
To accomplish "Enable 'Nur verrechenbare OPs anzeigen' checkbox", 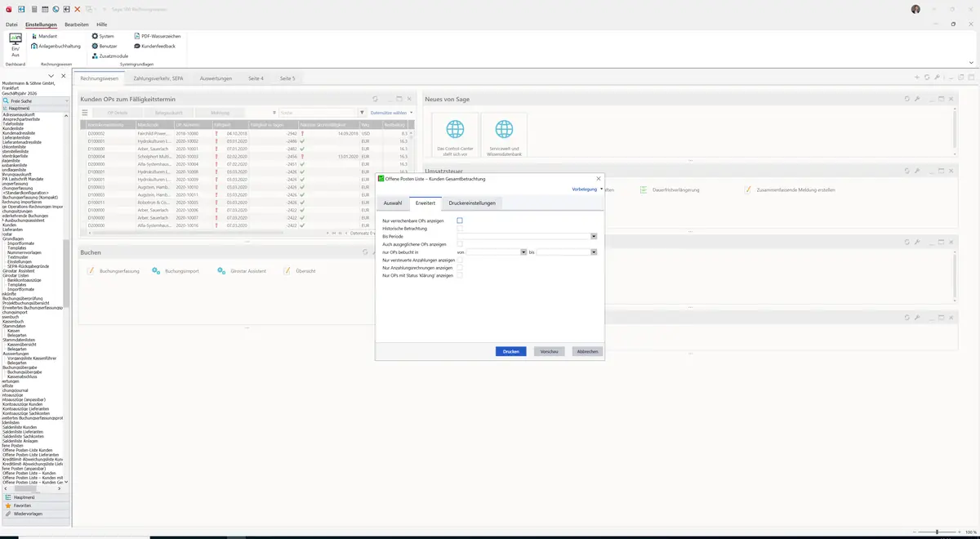I will coord(460,220).
